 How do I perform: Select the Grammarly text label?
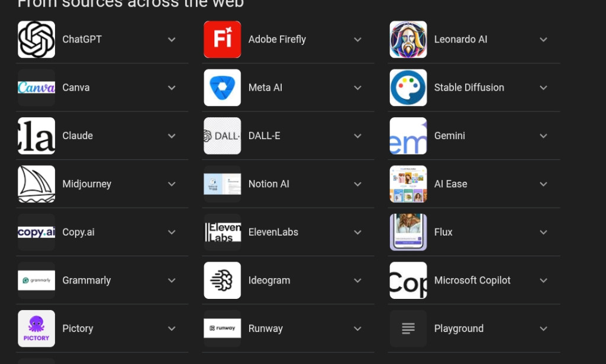(x=86, y=281)
